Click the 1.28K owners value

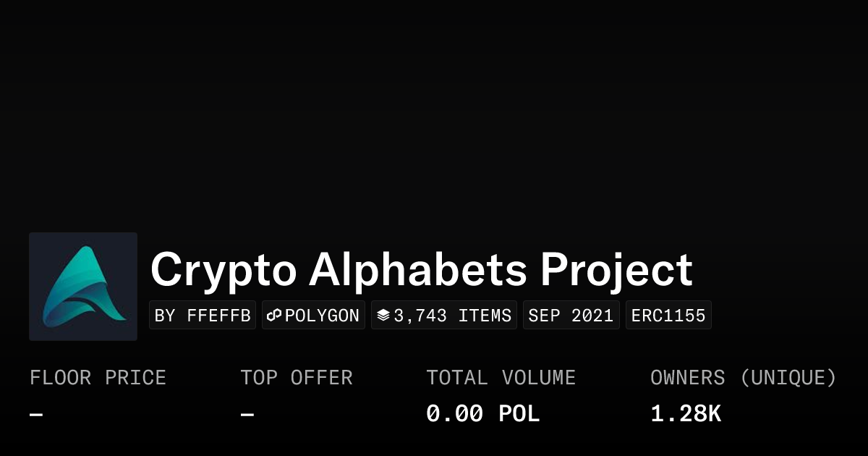(x=685, y=414)
